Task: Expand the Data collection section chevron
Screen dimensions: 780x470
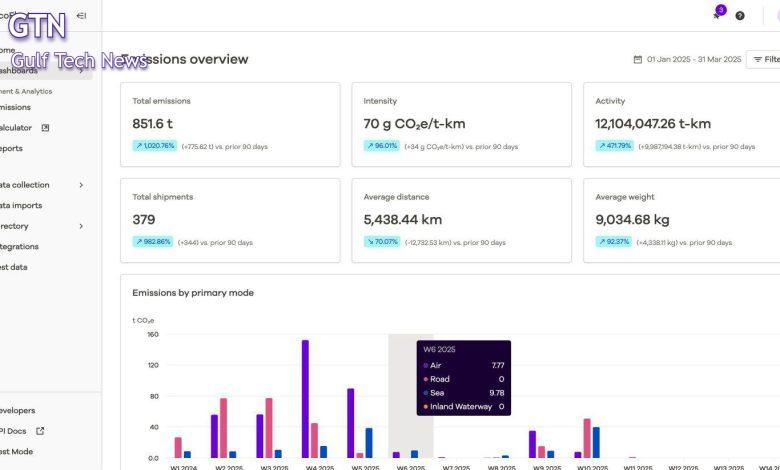Action: click(x=81, y=185)
